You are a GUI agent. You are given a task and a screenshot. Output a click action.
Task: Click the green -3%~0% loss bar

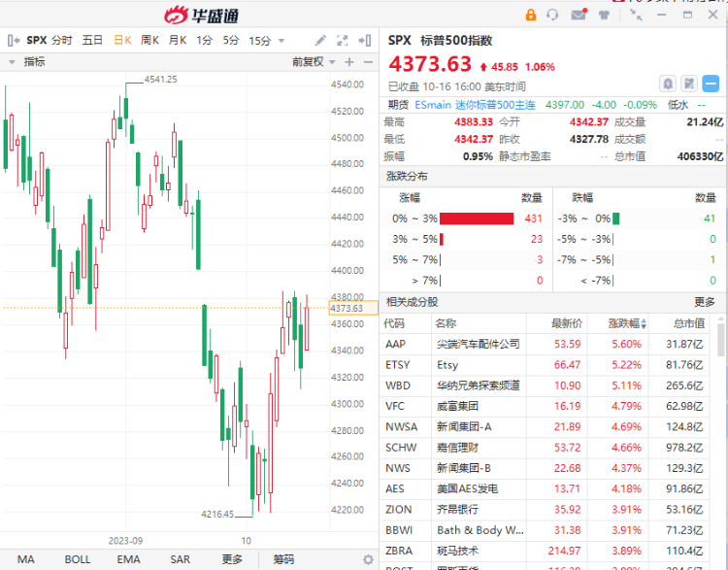click(615, 218)
